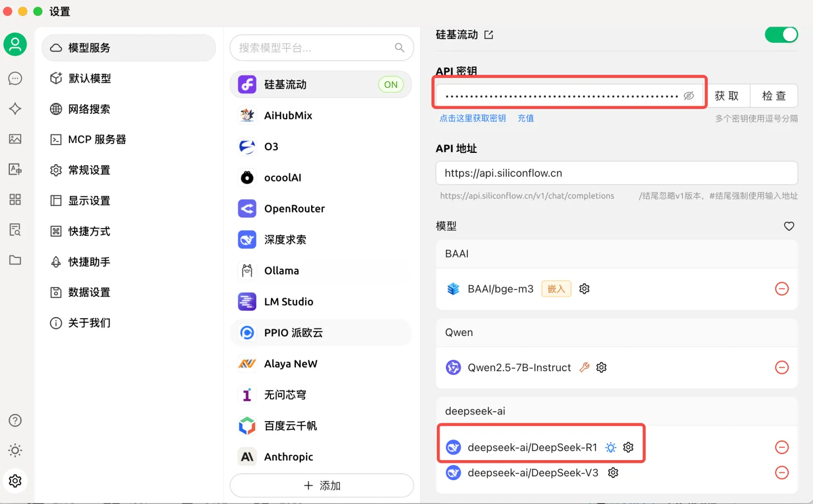Click the deepseek-ai group header
The width and height of the screenshot is (813, 504).
pos(617,411)
